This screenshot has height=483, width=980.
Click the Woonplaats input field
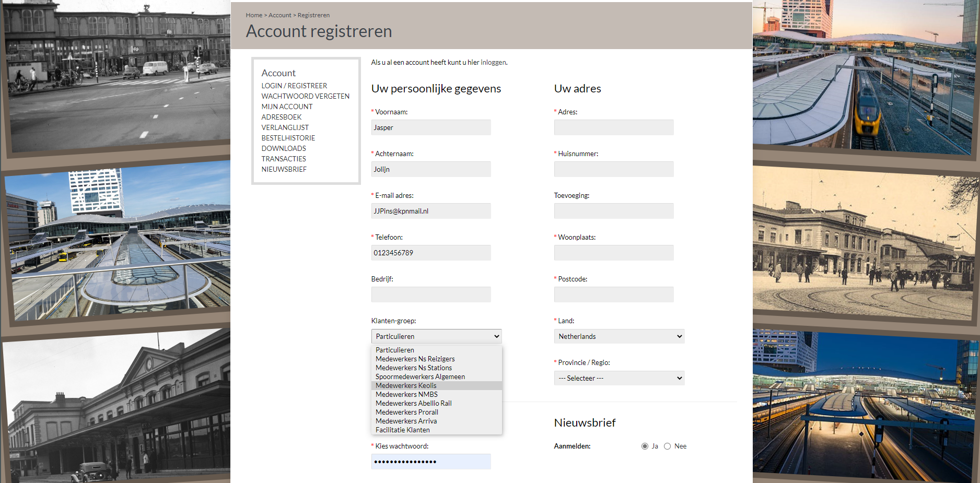point(614,253)
